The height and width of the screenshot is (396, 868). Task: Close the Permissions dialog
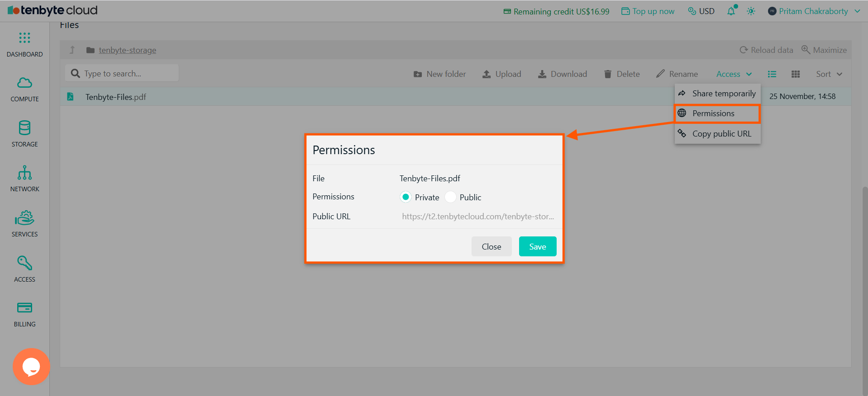click(x=491, y=246)
